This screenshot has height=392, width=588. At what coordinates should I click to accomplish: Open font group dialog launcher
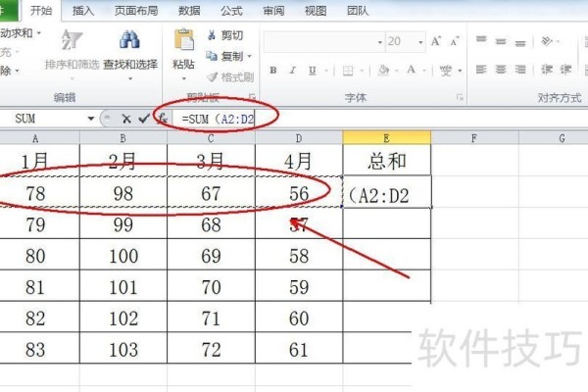[x=460, y=98]
